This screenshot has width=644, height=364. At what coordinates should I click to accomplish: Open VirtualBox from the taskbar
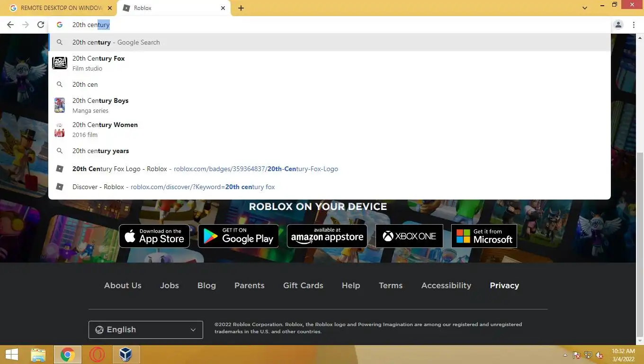pyautogui.click(x=125, y=355)
